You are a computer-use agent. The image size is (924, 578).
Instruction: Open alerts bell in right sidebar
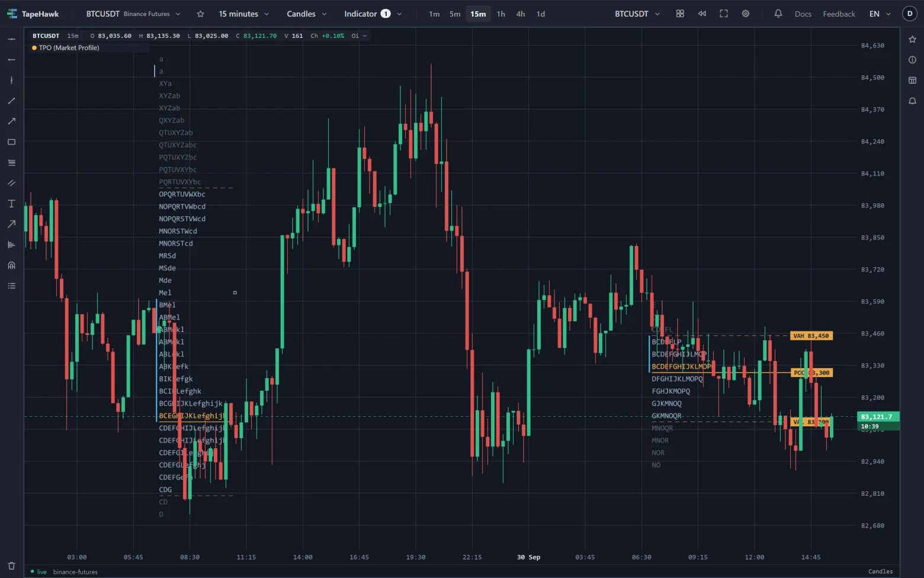912,101
